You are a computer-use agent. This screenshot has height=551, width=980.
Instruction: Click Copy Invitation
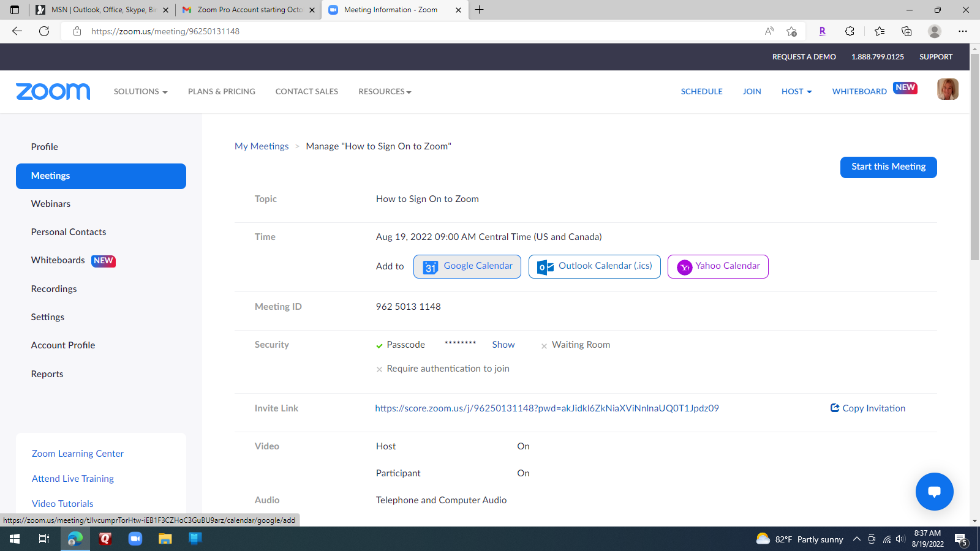point(868,408)
